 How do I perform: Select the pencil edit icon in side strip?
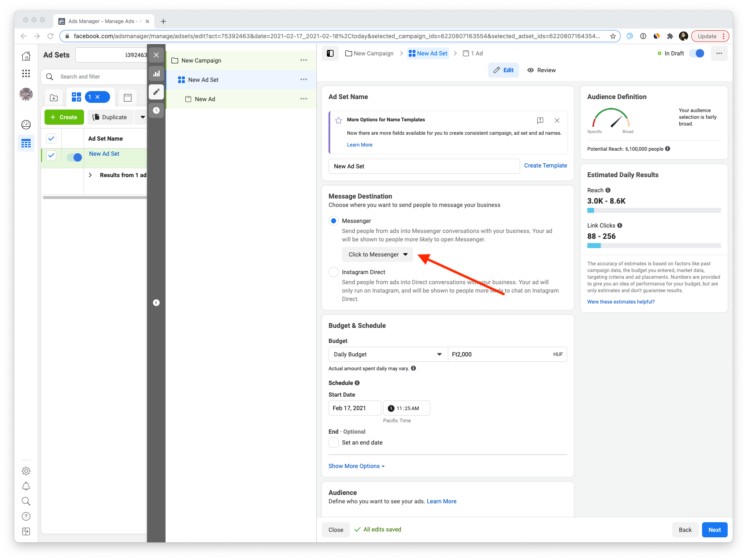pos(156,92)
